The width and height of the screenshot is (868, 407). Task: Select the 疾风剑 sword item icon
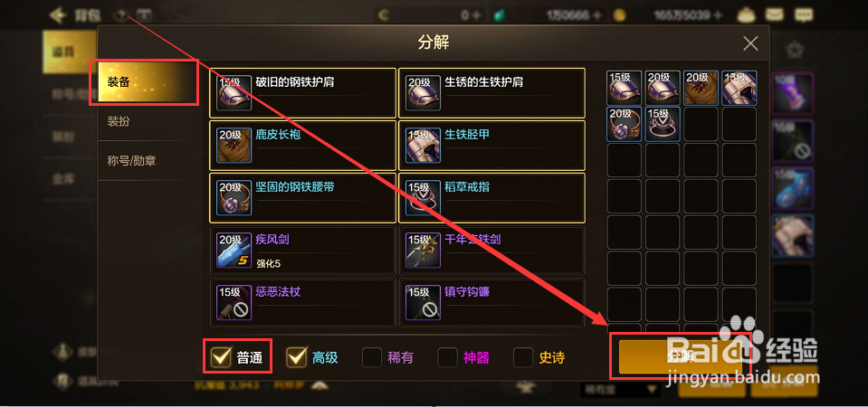pyautogui.click(x=234, y=250)
